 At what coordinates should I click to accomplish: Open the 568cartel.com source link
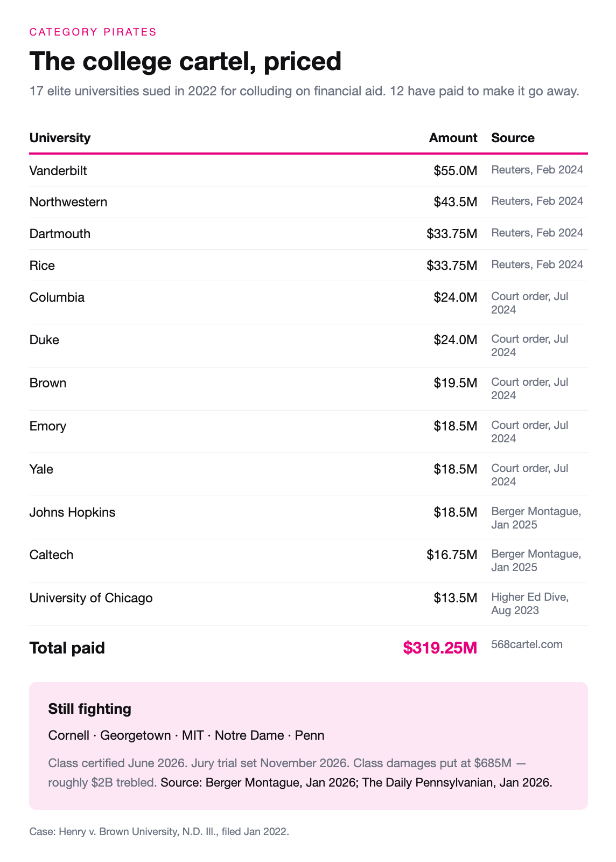pos(527,644)
